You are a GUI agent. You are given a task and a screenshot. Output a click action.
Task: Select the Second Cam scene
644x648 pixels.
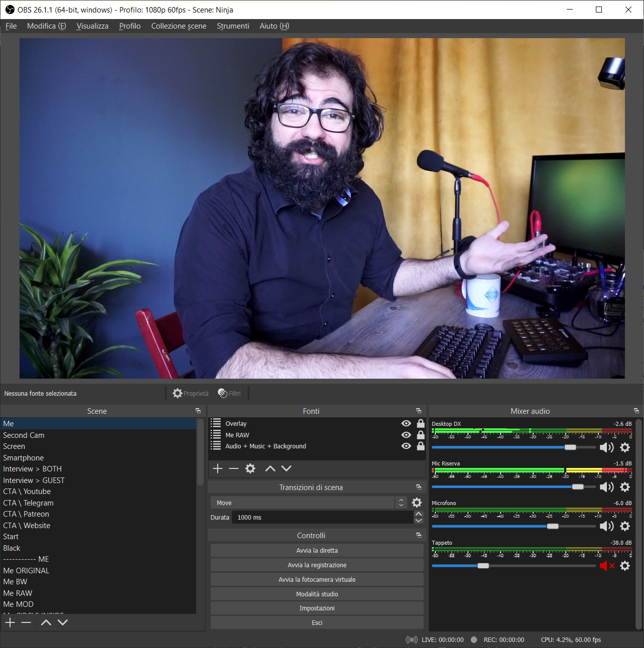[98, 435]
